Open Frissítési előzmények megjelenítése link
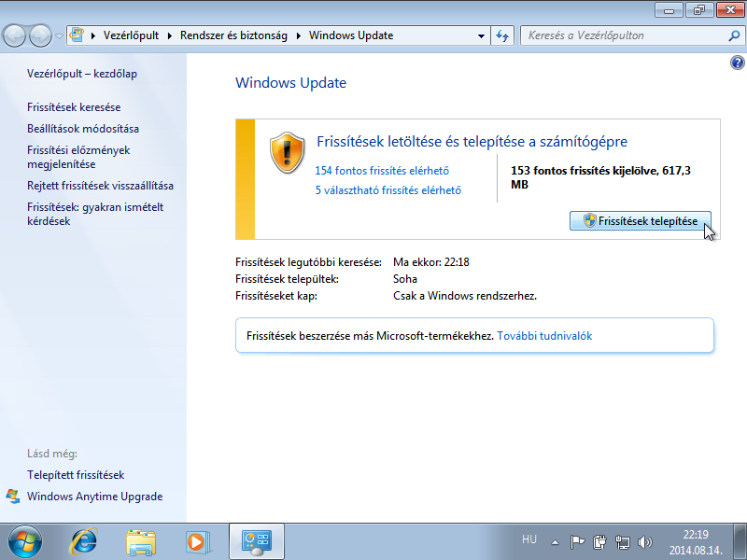Screen dimensions: 747x560 click(x=78, y=157)
